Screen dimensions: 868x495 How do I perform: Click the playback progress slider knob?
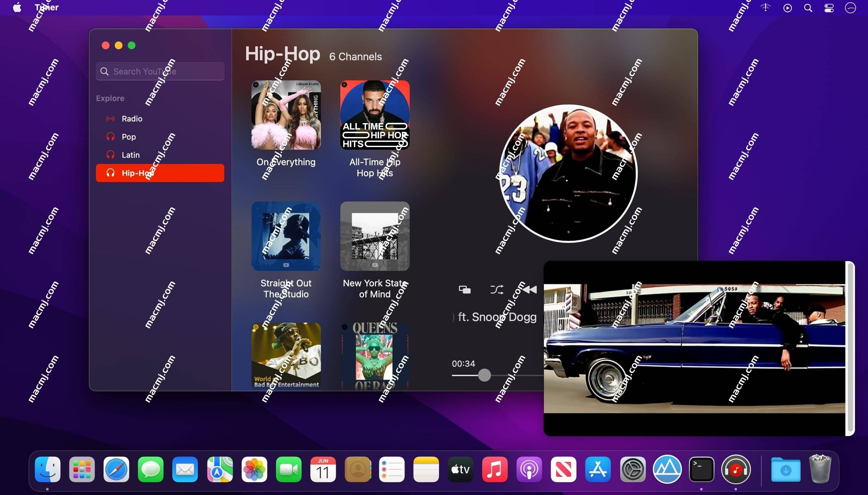[x=484, y=375]
